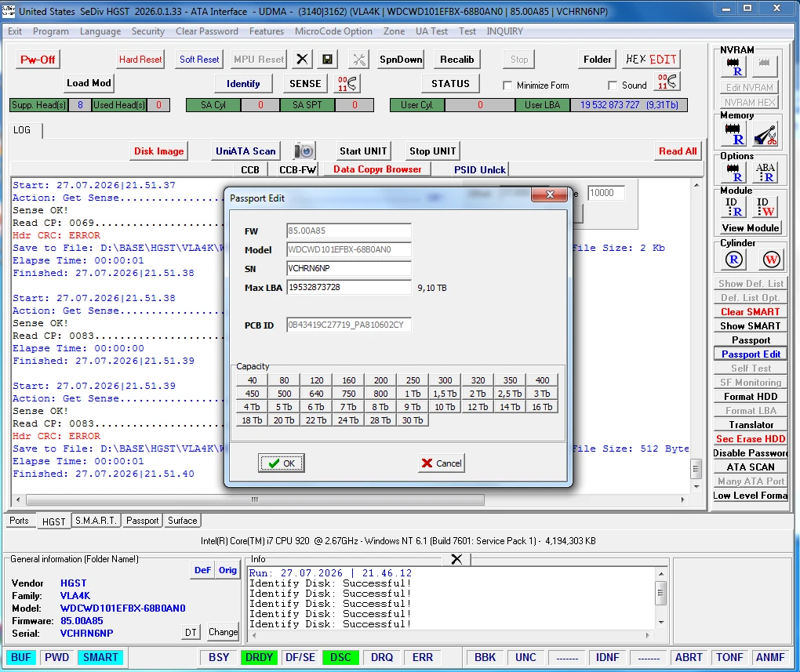Choose the 10 Tb capacity button

(x=445, y=407)
